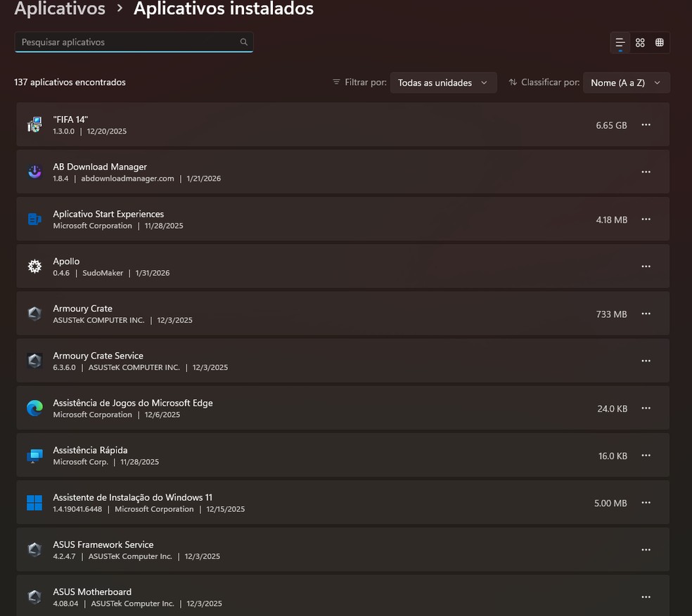Open more options for ASUS Framework Service
This screenshot has width=692, height=616.
646,550
